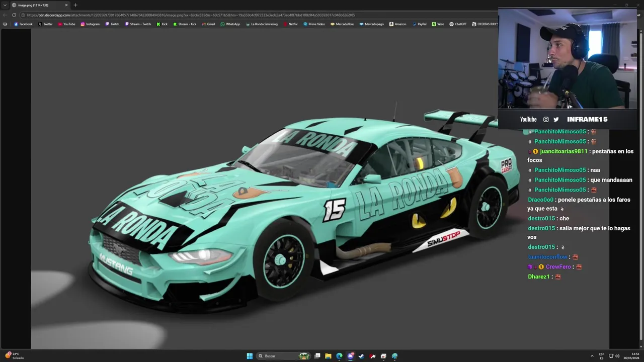Open the red MSI app in taskbar
The width and height of the screenshot is (644, 362).
372,356
